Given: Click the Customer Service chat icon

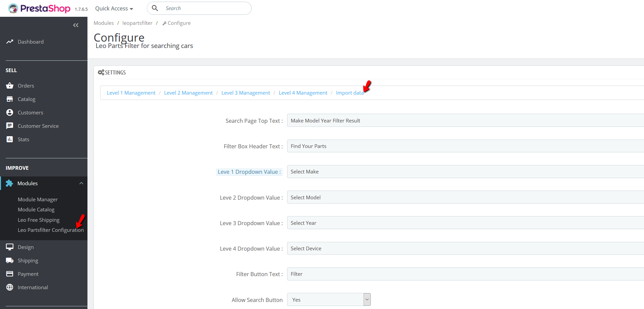Looking at the screenshot, I should click(10, 126).
